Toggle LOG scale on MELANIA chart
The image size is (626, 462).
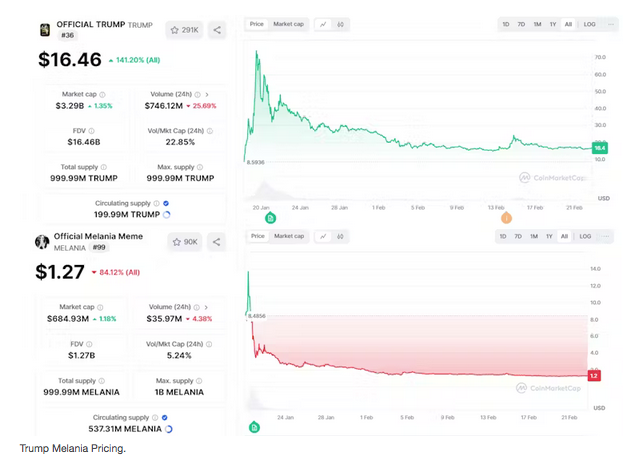coord(585,236)
